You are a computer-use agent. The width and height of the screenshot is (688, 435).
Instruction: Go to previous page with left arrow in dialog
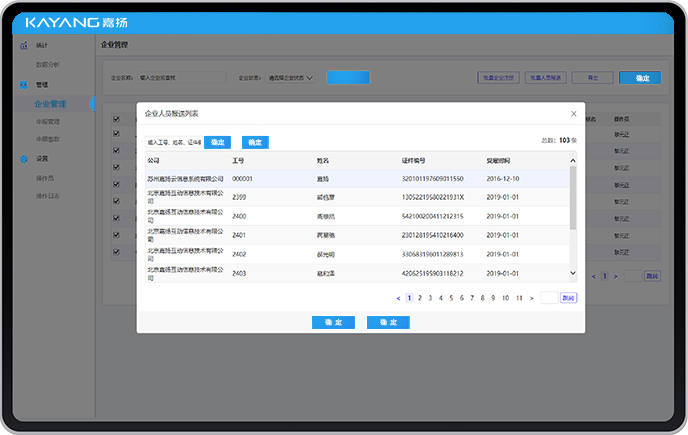pos(398,297)
